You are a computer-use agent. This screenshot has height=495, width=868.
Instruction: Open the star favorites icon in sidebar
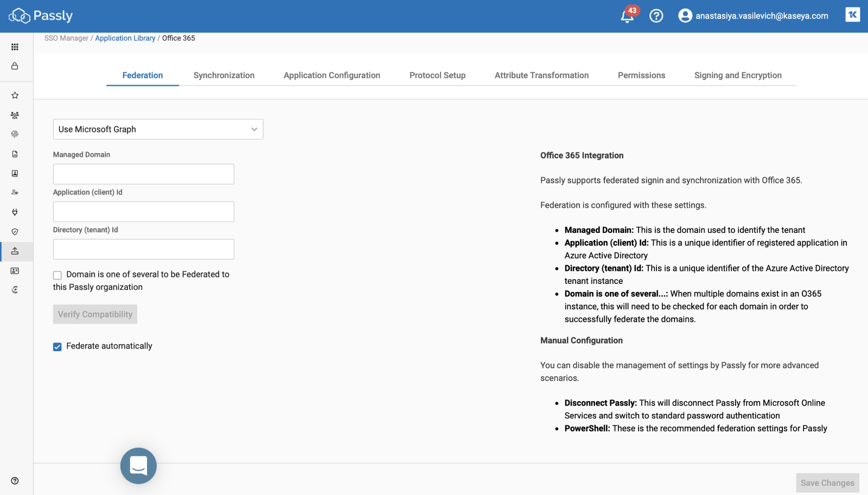(15, 96)
